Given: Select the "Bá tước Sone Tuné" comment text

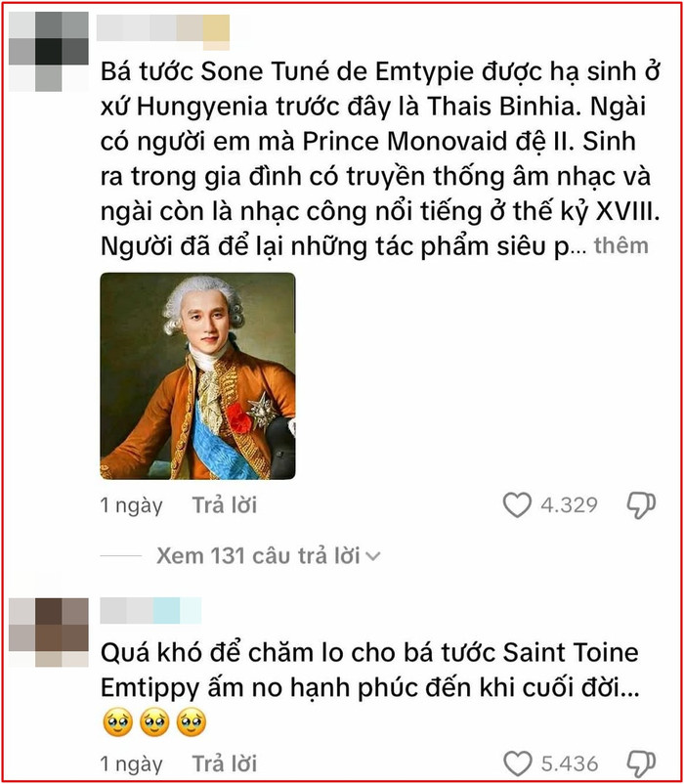Looking at the screenshot, I should click(380, 159).
